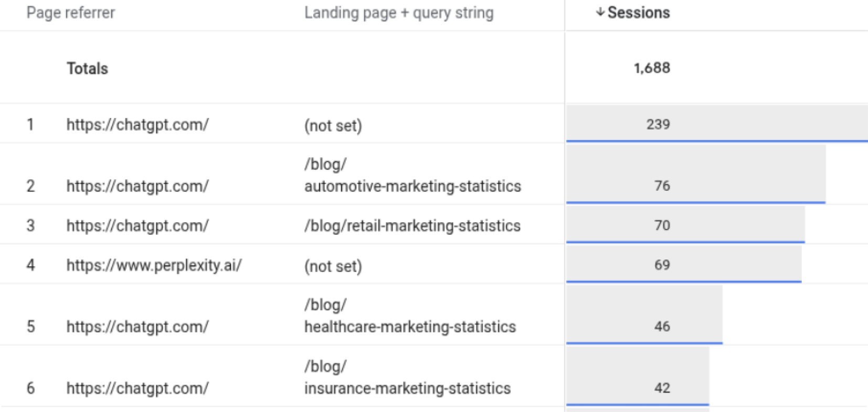
Task: Click the 42 sessions bar cell
Action: pos(638,376)
